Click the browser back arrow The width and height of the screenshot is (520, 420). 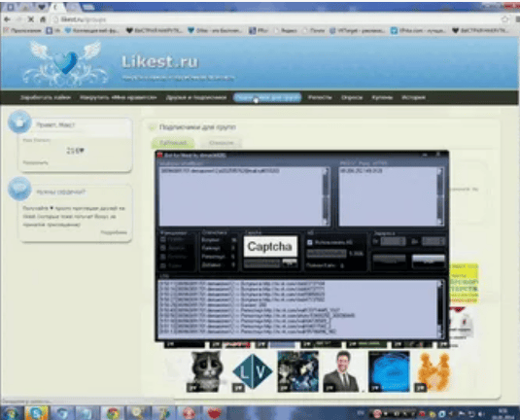(x=8, y=19)
